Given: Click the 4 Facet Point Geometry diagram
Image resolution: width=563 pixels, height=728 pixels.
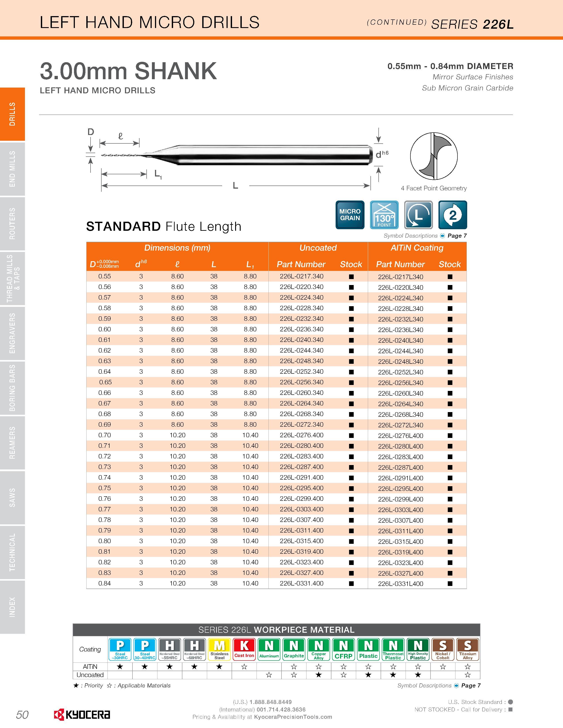Looking at the screenshot, I should click(434, 156).
